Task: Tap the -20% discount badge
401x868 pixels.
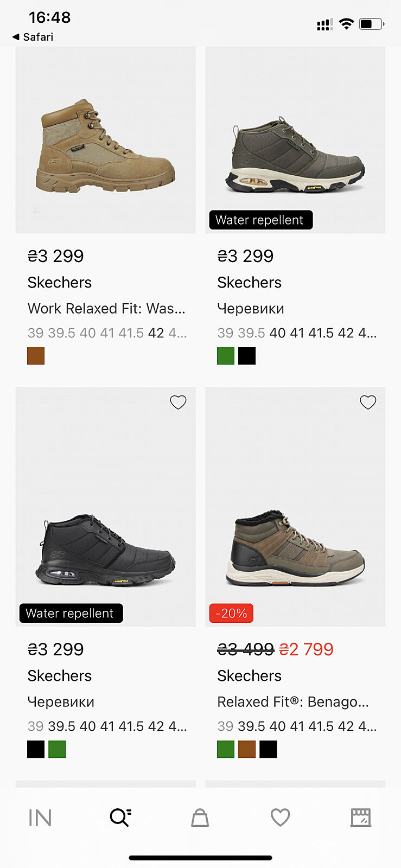Action: (231, 614)
